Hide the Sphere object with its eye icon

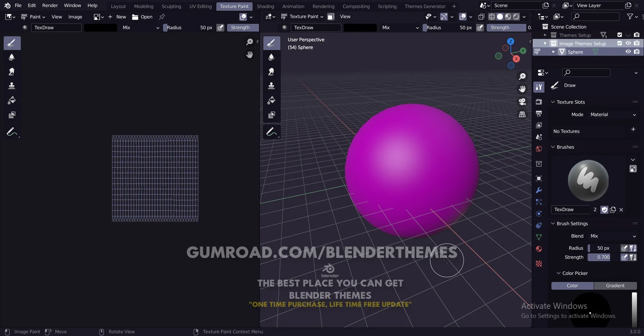628,52
